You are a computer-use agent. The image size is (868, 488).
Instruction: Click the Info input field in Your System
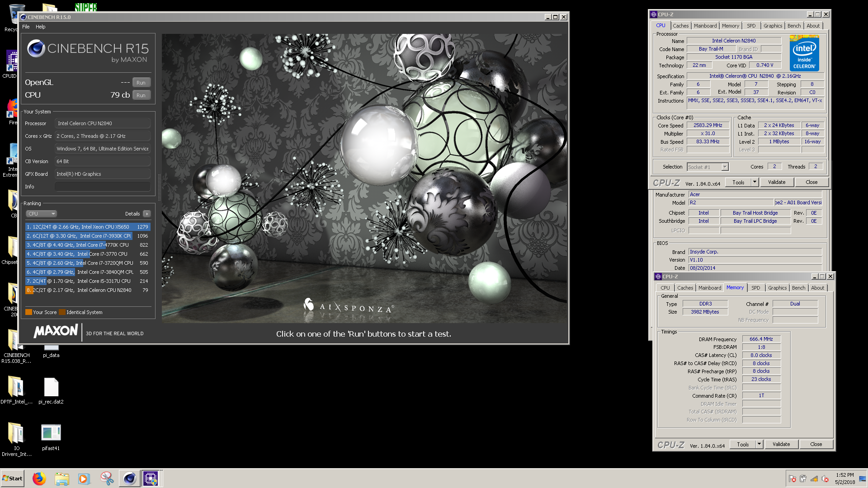(x=103, y=187)
